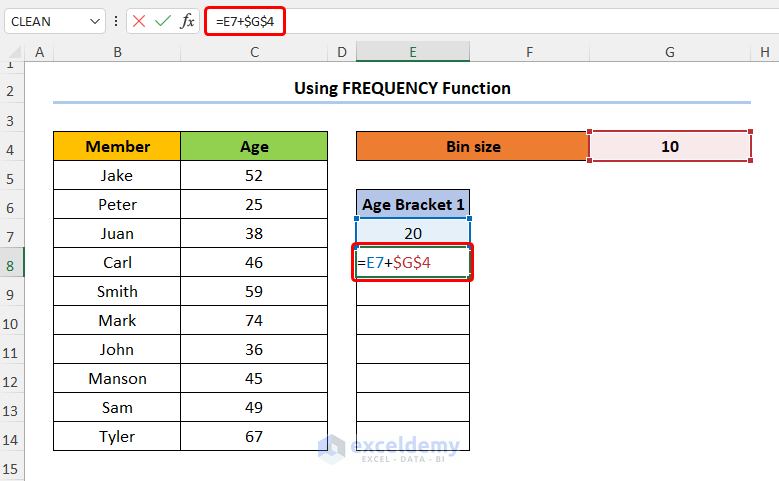Image resolution: width=779 pixels, height=481 pixels.
Task: Select row 5 header
Action: click(12, 175)
